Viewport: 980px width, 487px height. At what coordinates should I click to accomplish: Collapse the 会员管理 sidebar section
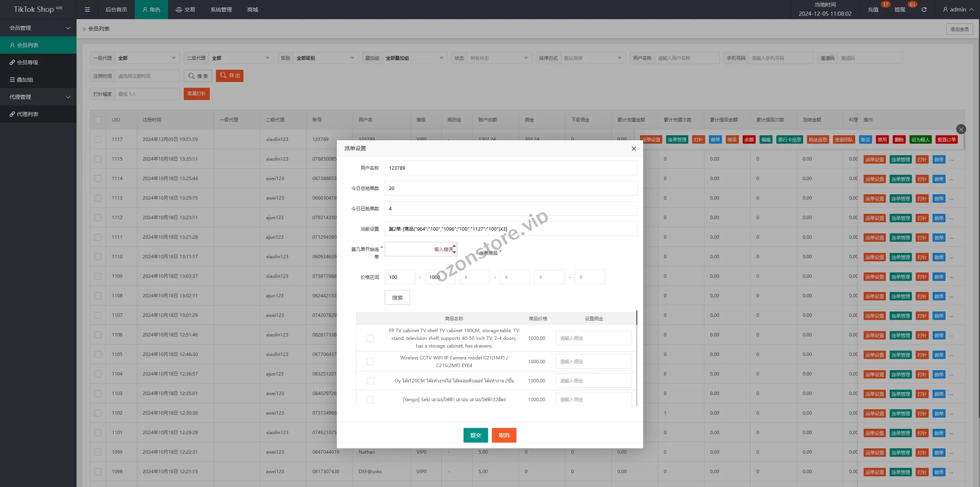[x=38, y=28]
